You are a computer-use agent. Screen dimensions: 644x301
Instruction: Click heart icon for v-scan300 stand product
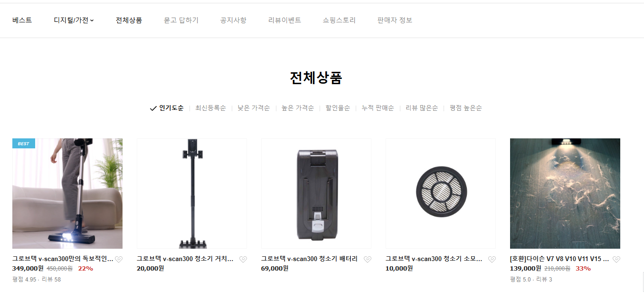pos(243,260)
